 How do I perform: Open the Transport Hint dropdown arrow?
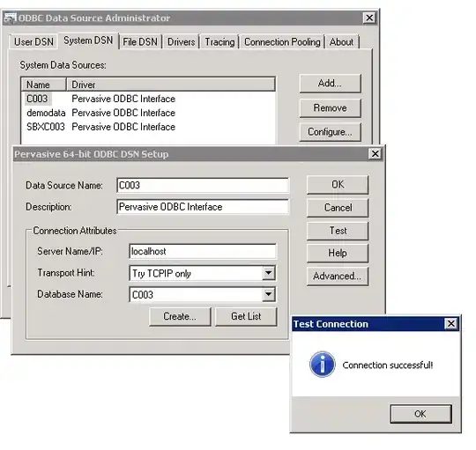pos(268,273)
